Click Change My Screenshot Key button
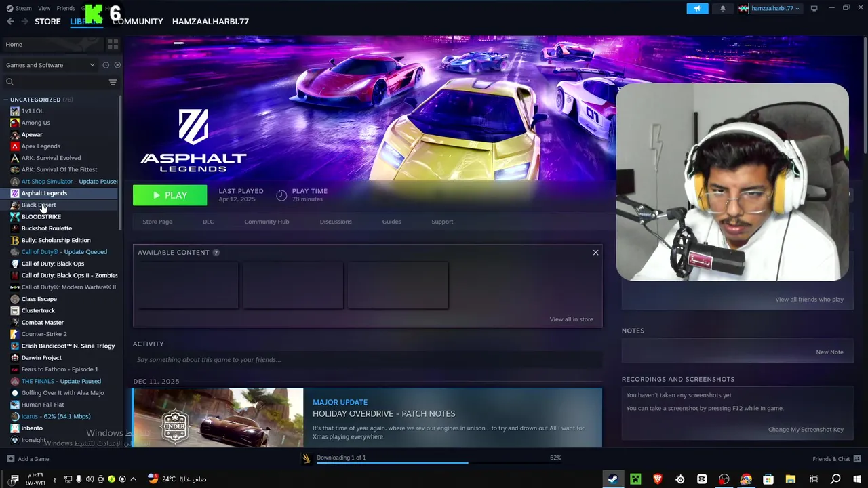Screen dimensions: 868x488 pos(806,430)
